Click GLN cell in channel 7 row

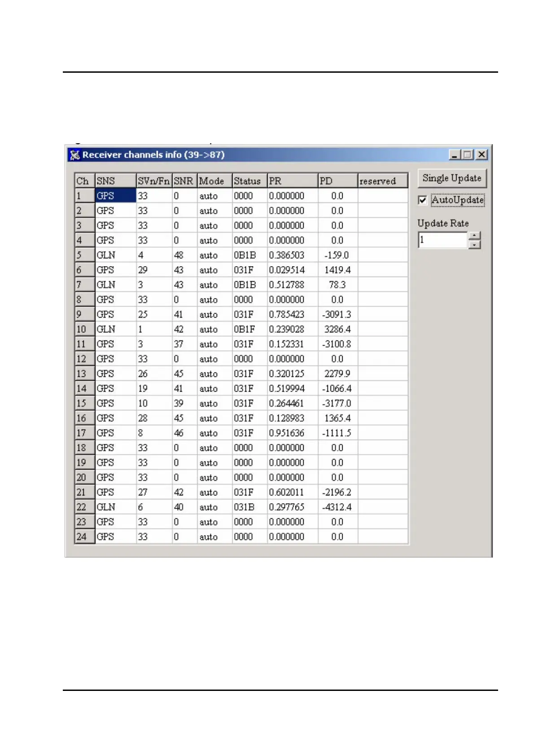pyautogui.click(x=115, y=285)
